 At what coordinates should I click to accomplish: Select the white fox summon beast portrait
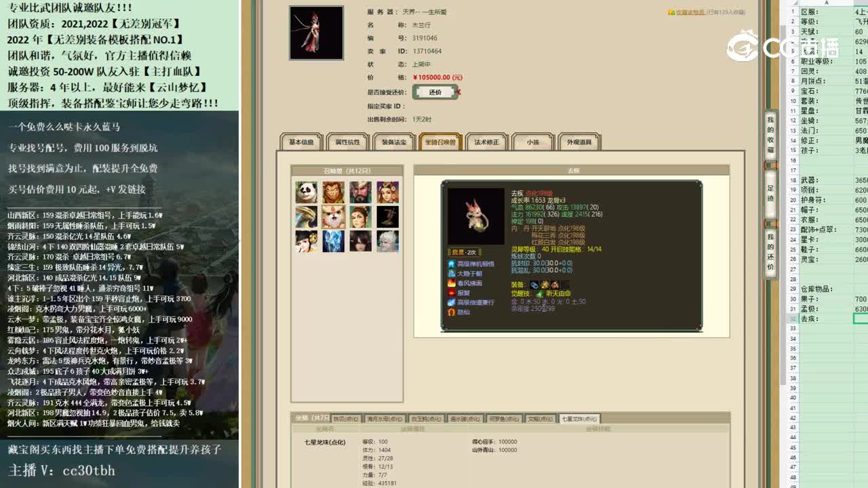[334, 217]
